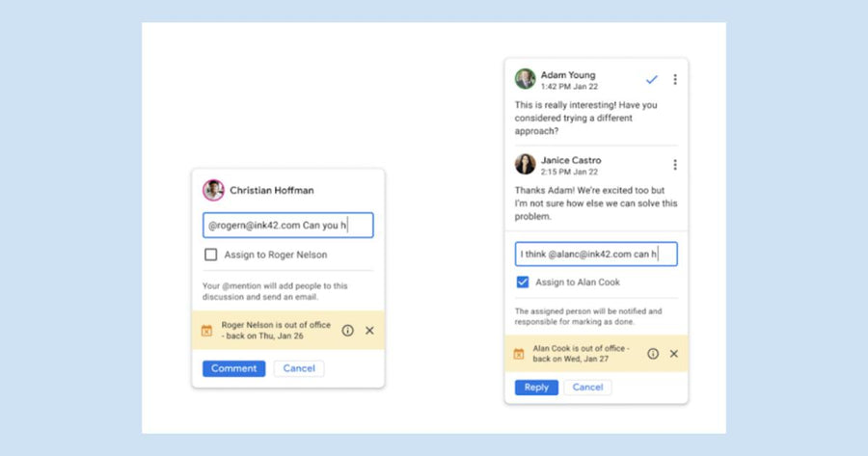Image resolution: width=868 pixels, height=456 pixels.
Task: Open more options for Janice Castro's reply
Action: (675, 165)
